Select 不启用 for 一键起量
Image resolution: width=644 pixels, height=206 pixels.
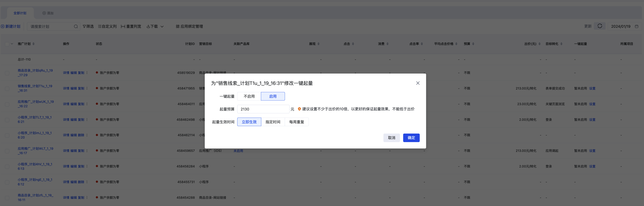click(249, 96)
